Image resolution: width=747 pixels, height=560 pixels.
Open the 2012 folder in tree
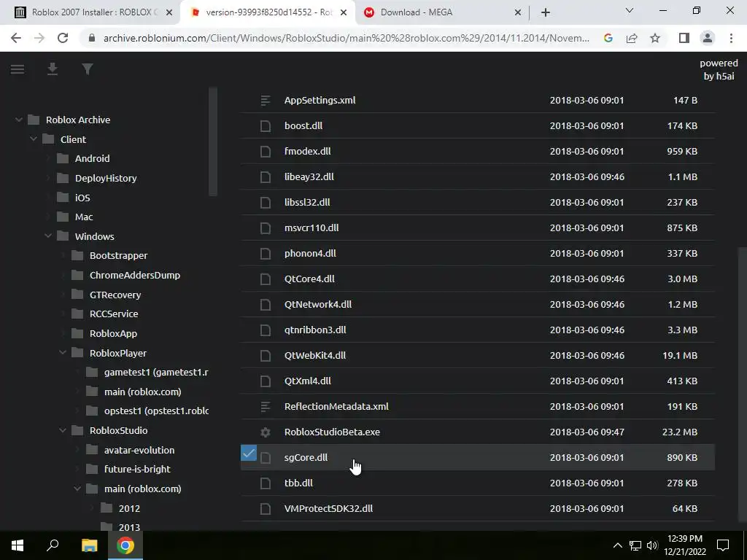click(129, 508)
